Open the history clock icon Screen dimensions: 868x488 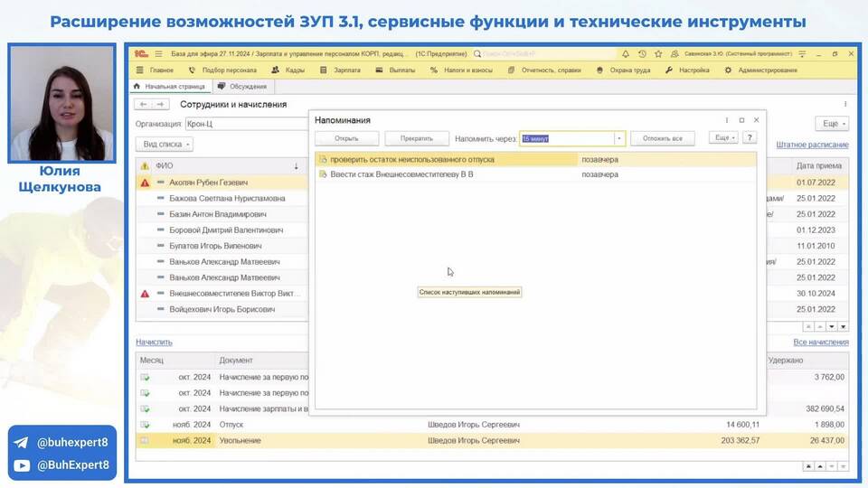(x=641, y=54)
